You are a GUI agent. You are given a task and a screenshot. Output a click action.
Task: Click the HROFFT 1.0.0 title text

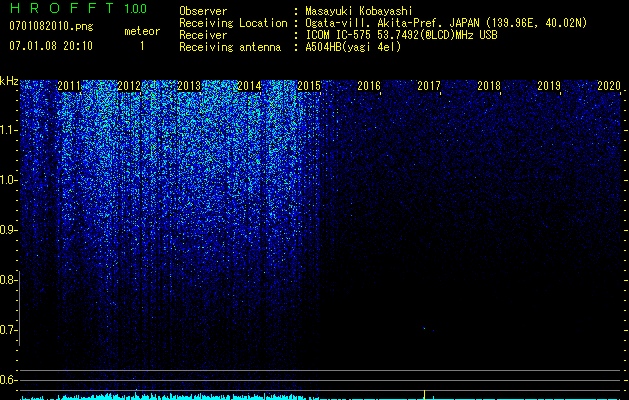click(x=78, y=8)
